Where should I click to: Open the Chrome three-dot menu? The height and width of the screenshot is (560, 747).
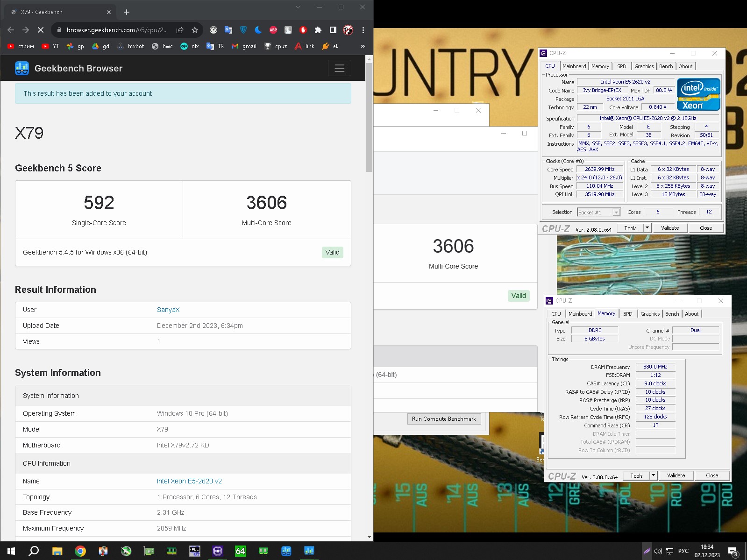click(x=363, y=30)
